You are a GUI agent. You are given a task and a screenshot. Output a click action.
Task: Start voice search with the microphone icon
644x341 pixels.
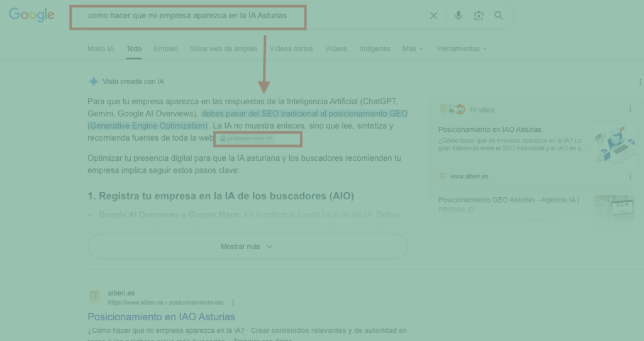pyautogui.click(x=458, y=16)
